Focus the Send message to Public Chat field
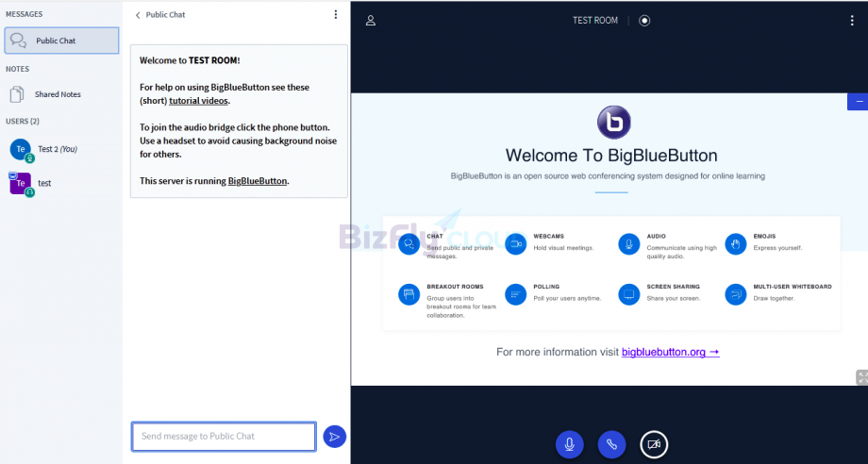868x464 pixels. [224, 437]
